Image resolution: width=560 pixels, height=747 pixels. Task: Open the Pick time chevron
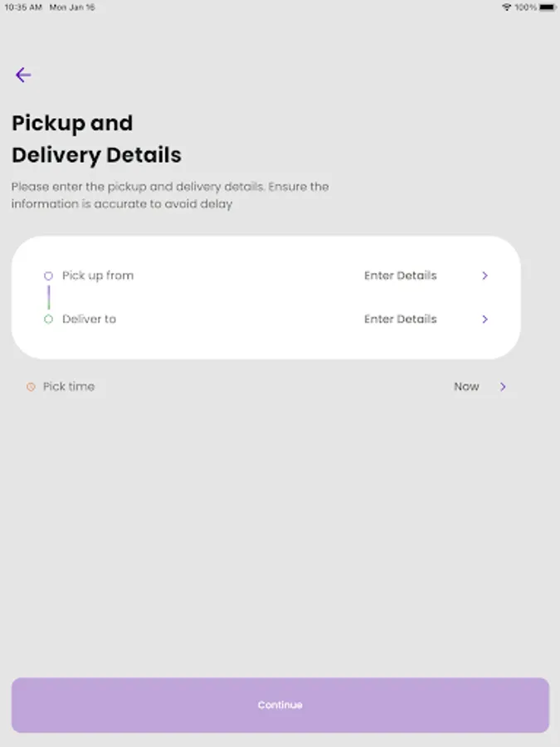[x=503, y=387]
